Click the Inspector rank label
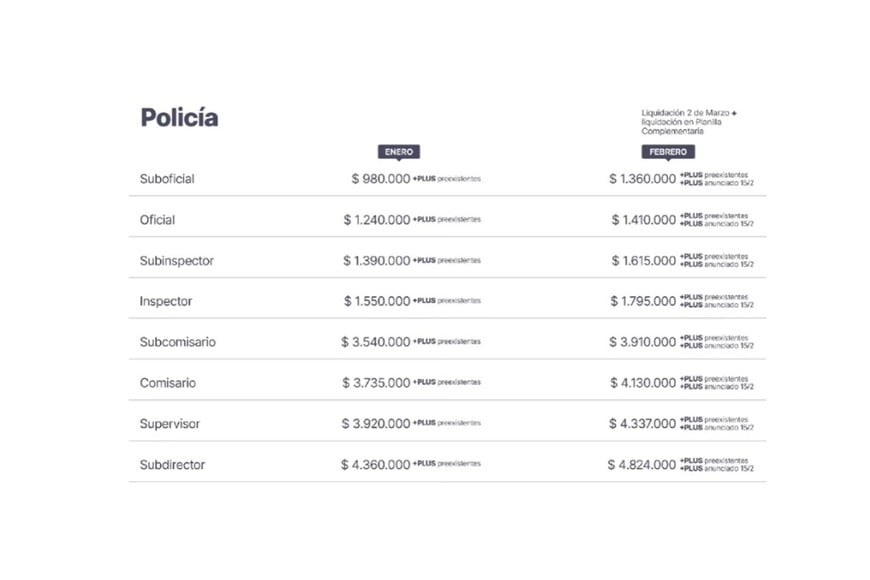Screen dimensions: 870x580 (166, 301)
